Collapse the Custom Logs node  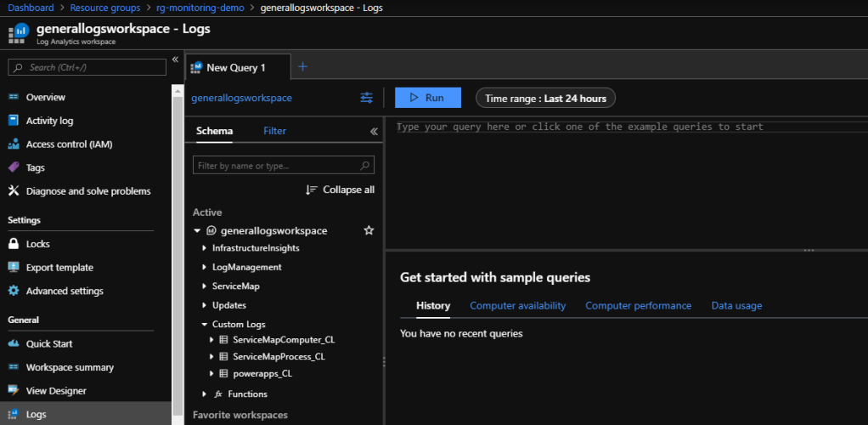[205, 325]
